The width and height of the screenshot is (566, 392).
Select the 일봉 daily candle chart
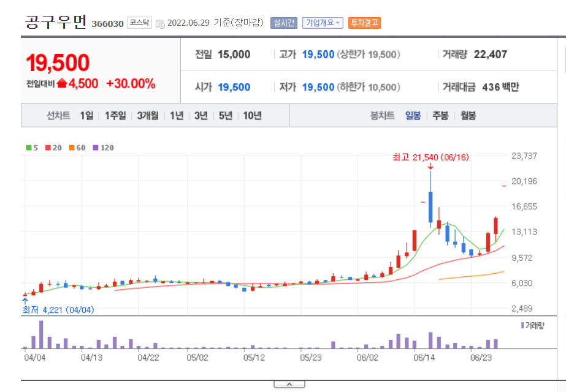pos(413,116)
